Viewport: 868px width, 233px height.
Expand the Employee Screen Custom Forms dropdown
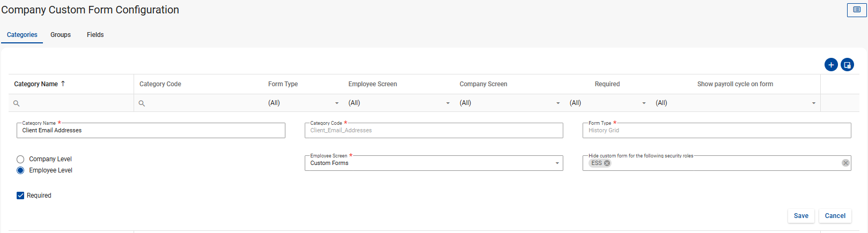coord(557,163)
